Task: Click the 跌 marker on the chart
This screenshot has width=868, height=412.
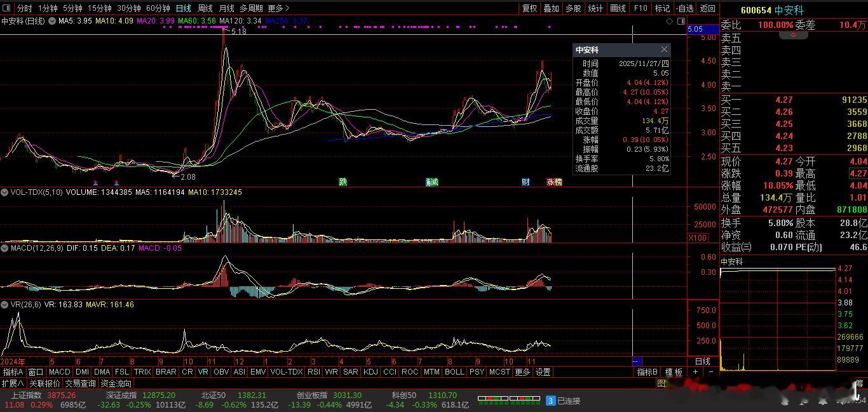Action: (343, 182)
